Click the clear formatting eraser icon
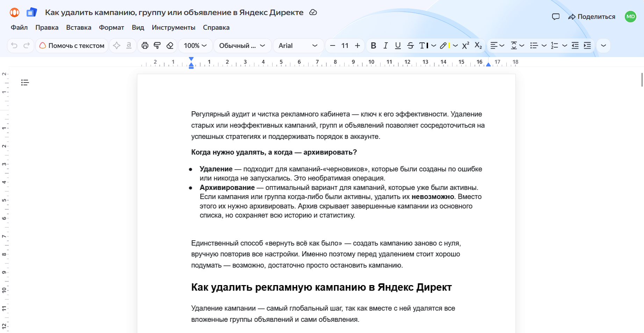Viewport: 644px width, 333px height. click(x=170, y=45)
